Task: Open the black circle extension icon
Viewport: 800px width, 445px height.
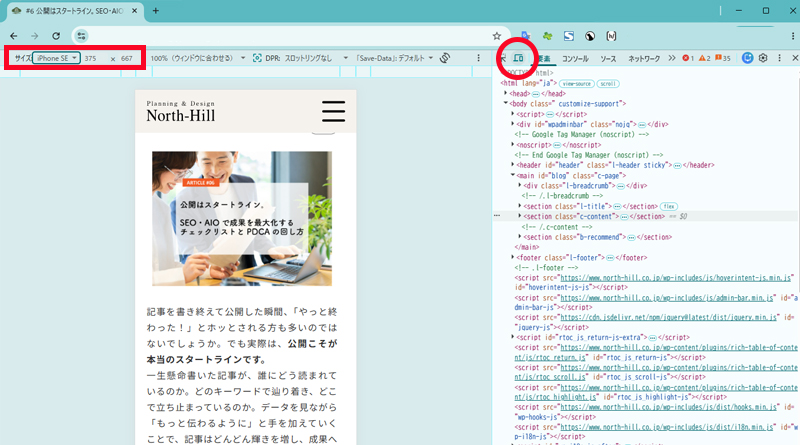Action: coord(590,36)
